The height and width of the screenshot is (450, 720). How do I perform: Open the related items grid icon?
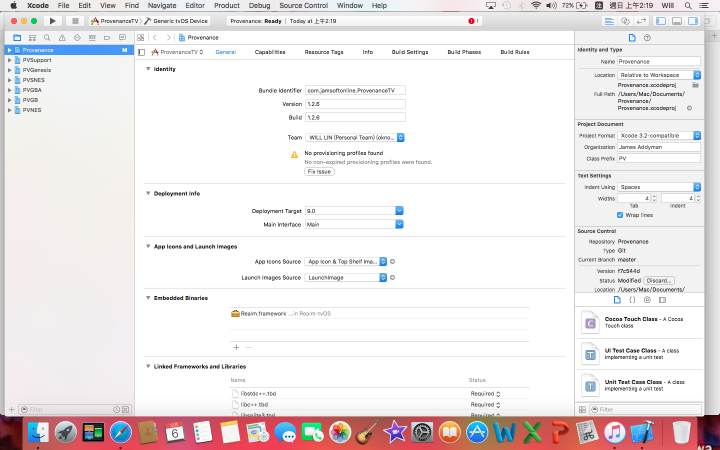point(141,38)
